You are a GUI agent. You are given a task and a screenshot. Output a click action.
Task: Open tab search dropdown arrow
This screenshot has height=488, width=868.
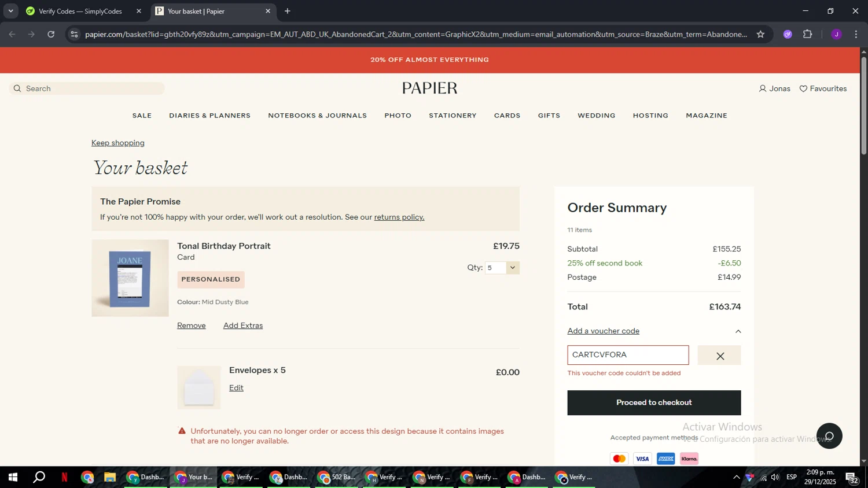10,11
